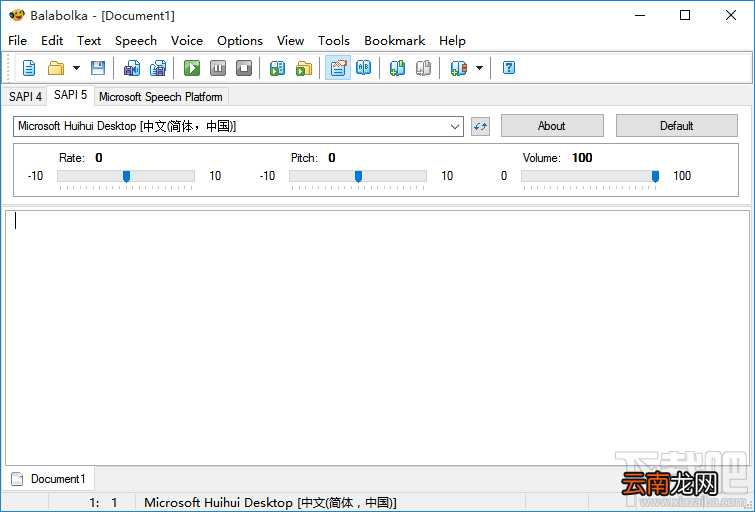Click inside the empty text editing area

(378, 338)
